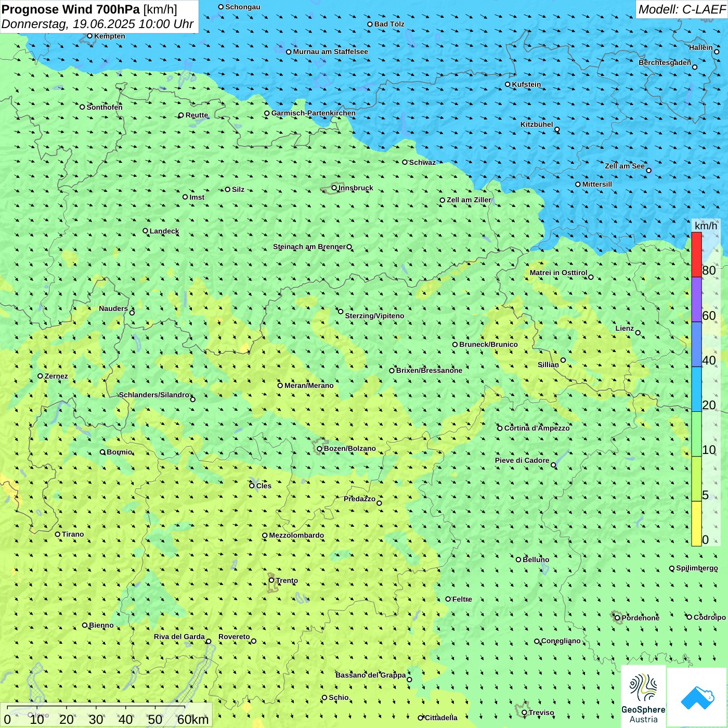Image resolution: width=728 pixels, height=728 pixels.
Task: Click the 'Codroipo' label
Action: (710, 617)
